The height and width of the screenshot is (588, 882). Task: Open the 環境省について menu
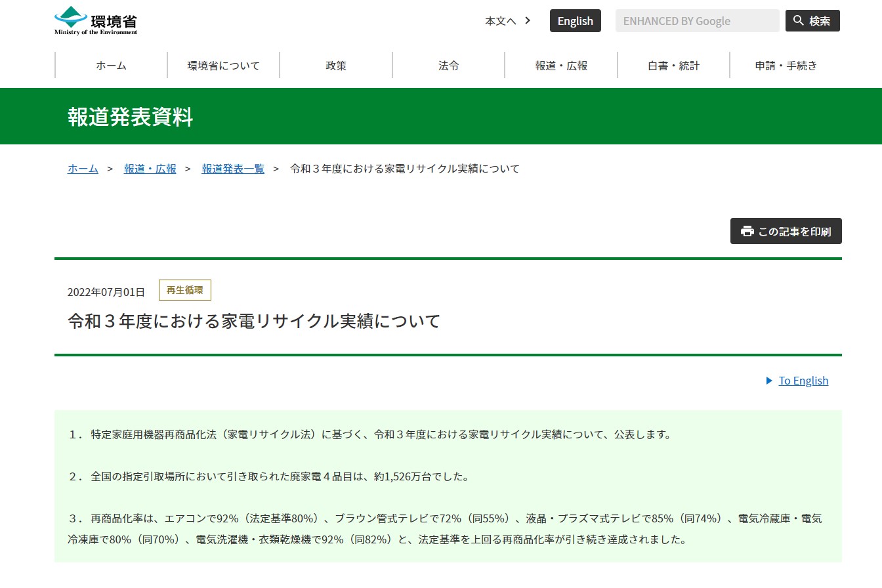click(x=223, y=66)
